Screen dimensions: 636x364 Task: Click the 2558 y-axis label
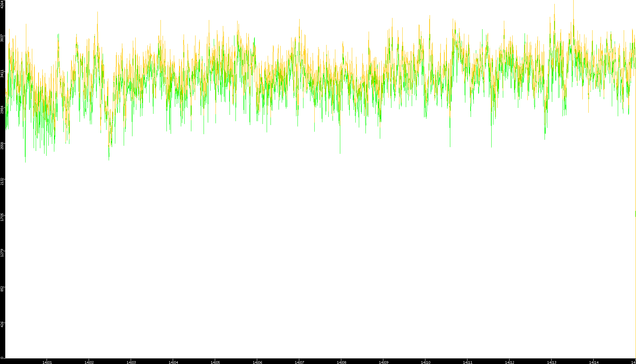click(2, 145)
